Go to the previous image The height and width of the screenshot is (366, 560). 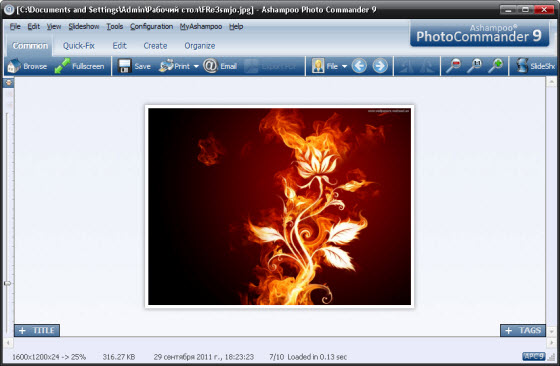pos(359,66)
